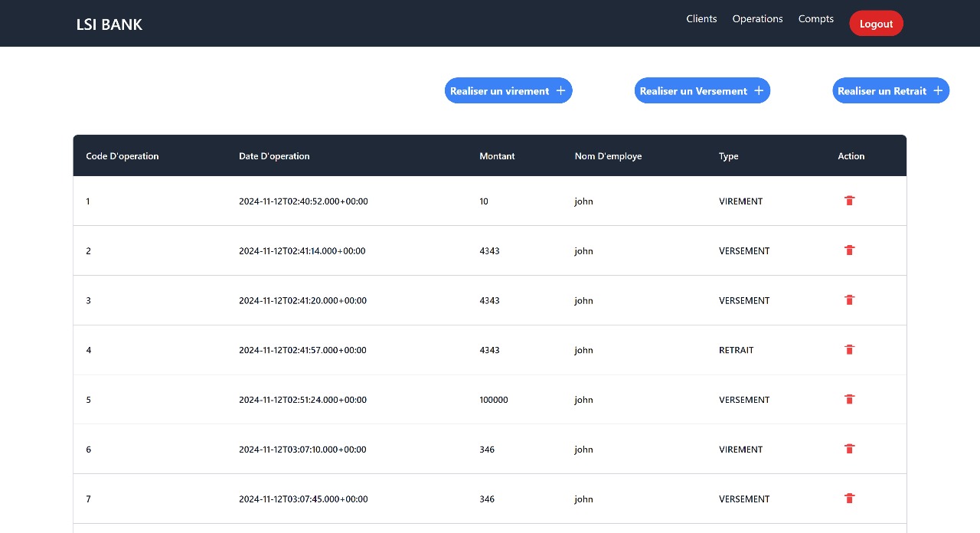980x533 pixels.
Task: Click the Date D'operation column header
Action: [x=274, y=156]
